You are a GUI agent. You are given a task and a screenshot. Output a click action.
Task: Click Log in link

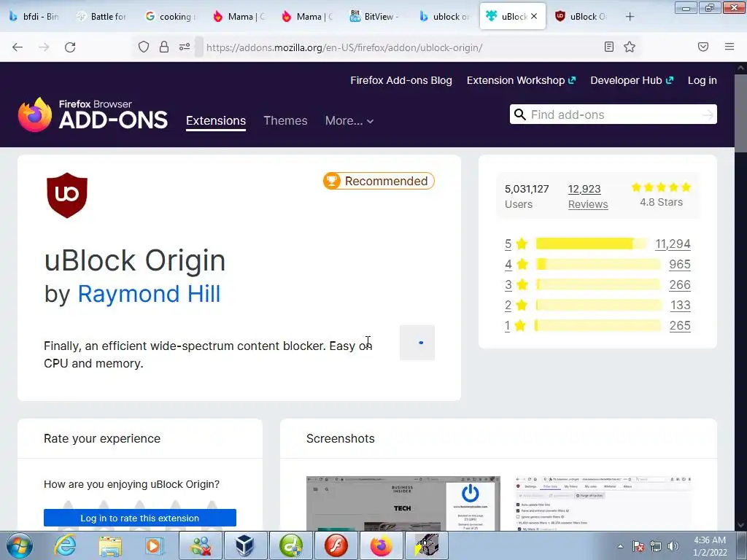pos(703,80)
